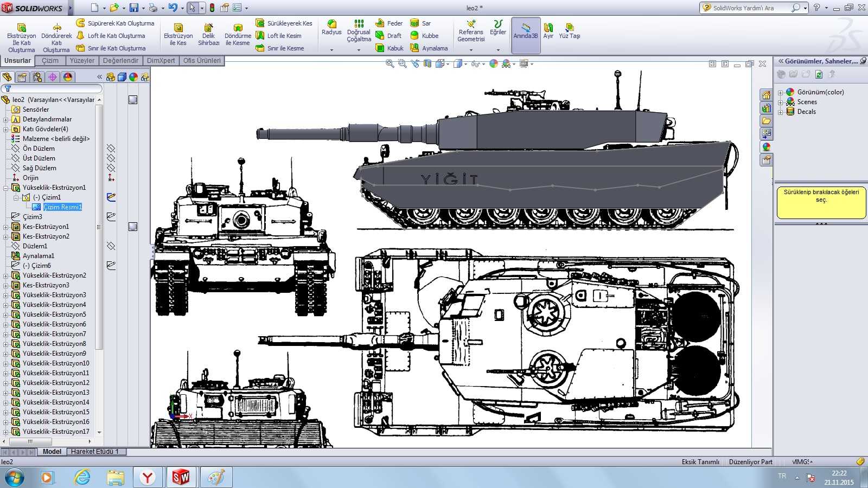Viewport: 868px width, 488px height.
Task: Open the ConfigurationManager tab icon
Action: coord(37,77)
